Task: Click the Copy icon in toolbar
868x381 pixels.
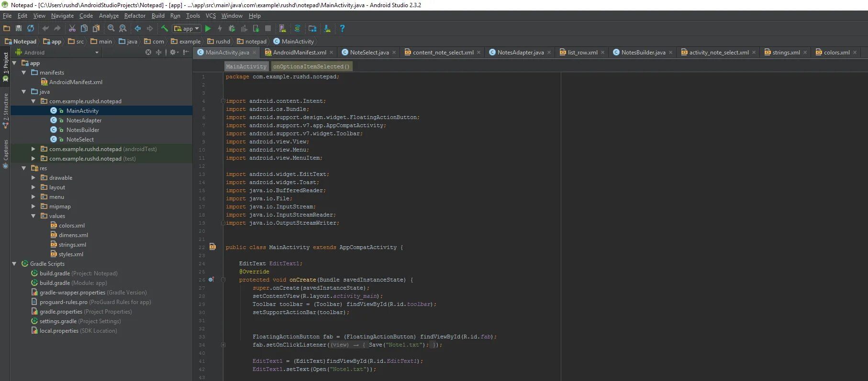Action: point(84,29)
